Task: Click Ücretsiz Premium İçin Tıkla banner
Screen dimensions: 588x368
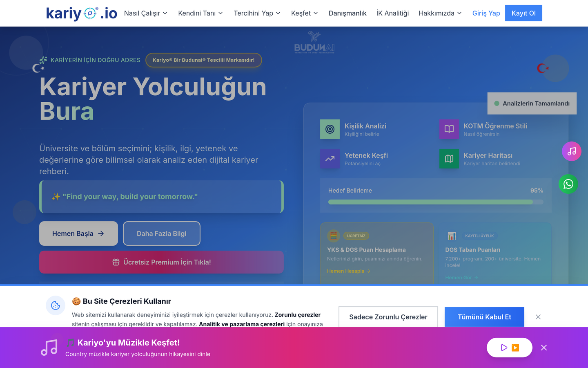Action: pos(161,262)
